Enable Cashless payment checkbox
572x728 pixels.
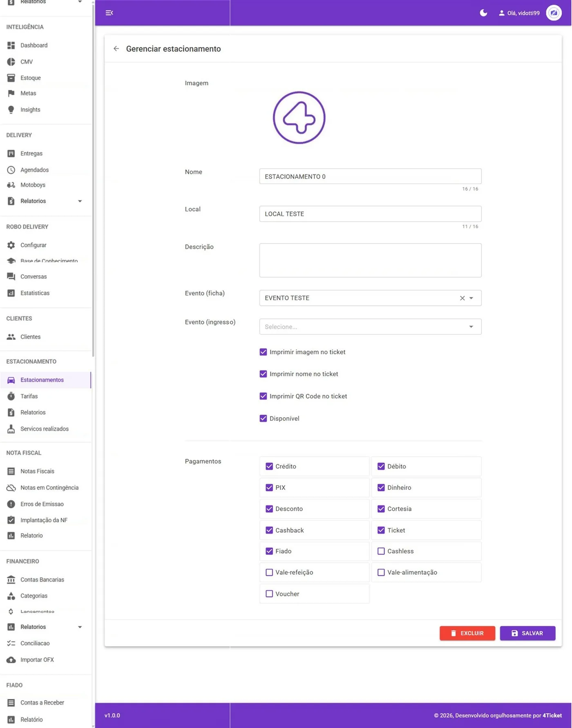click(381, 551)
